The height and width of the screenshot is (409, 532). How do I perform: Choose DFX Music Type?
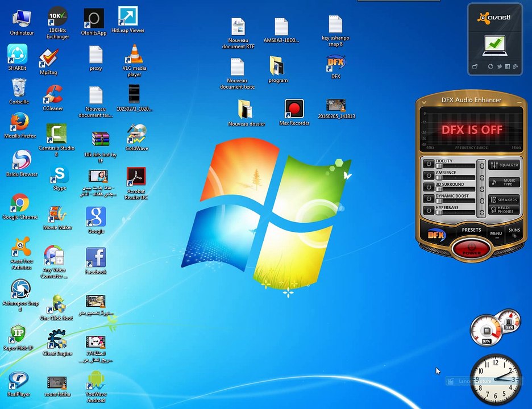[x=505, y=182]
